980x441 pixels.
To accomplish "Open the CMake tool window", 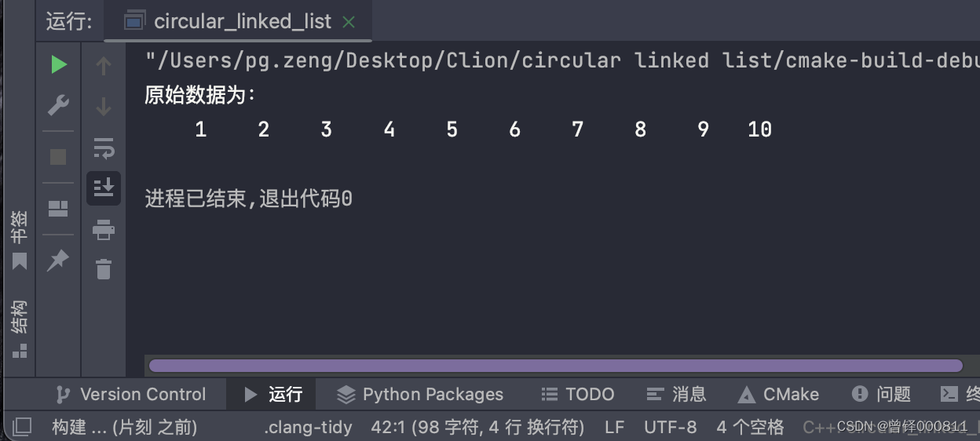I will pyautogui.click(x=779, y=394).
